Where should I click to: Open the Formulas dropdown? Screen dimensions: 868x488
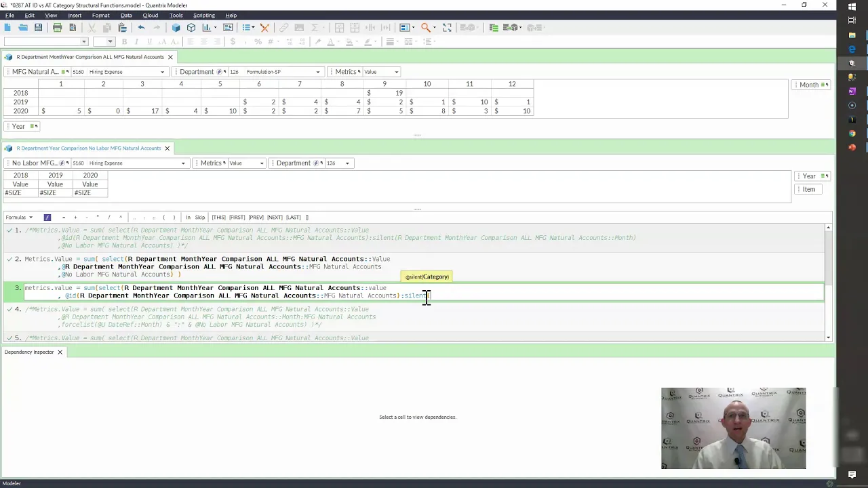19,218
